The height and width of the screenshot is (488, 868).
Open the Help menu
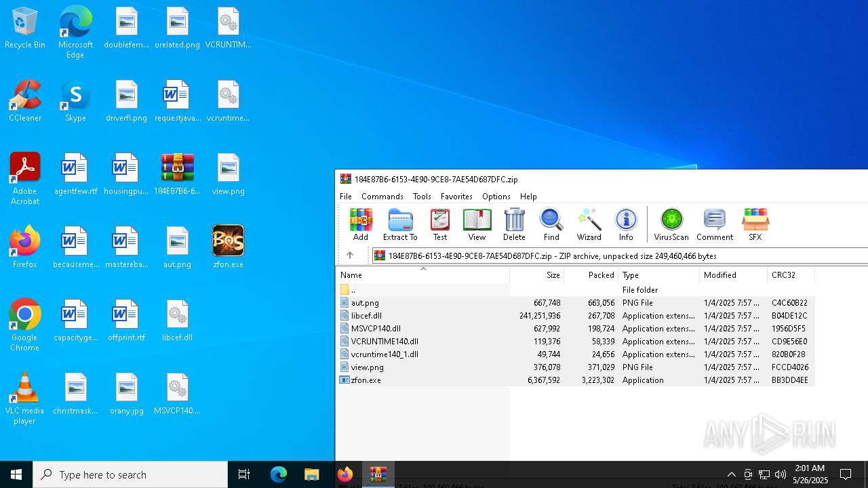[x=528, y=196]
